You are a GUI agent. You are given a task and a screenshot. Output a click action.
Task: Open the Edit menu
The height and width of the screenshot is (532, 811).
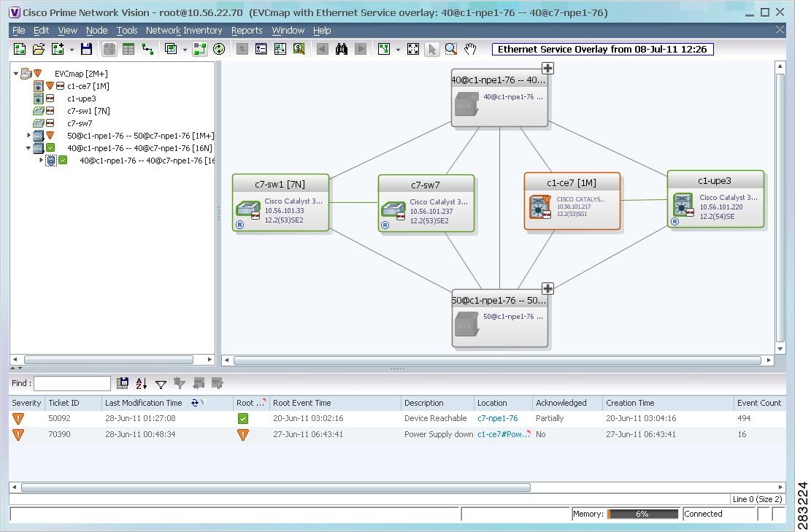click(41, 31)
